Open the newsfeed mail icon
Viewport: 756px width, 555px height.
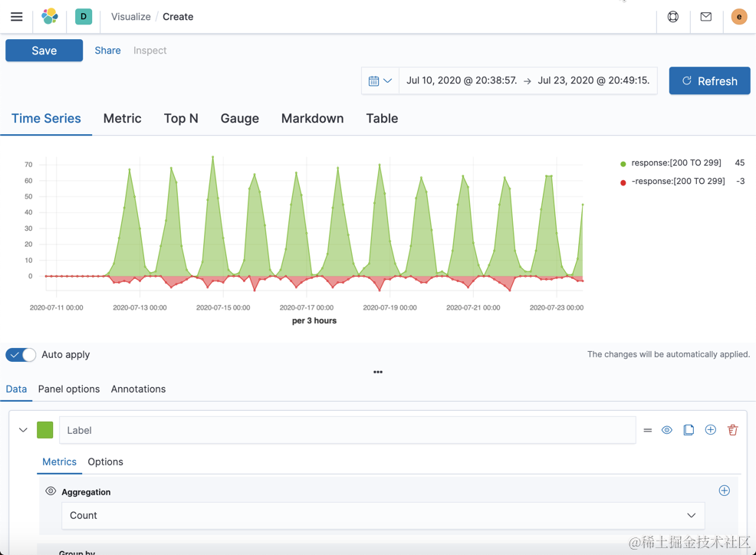pos(706,17)
